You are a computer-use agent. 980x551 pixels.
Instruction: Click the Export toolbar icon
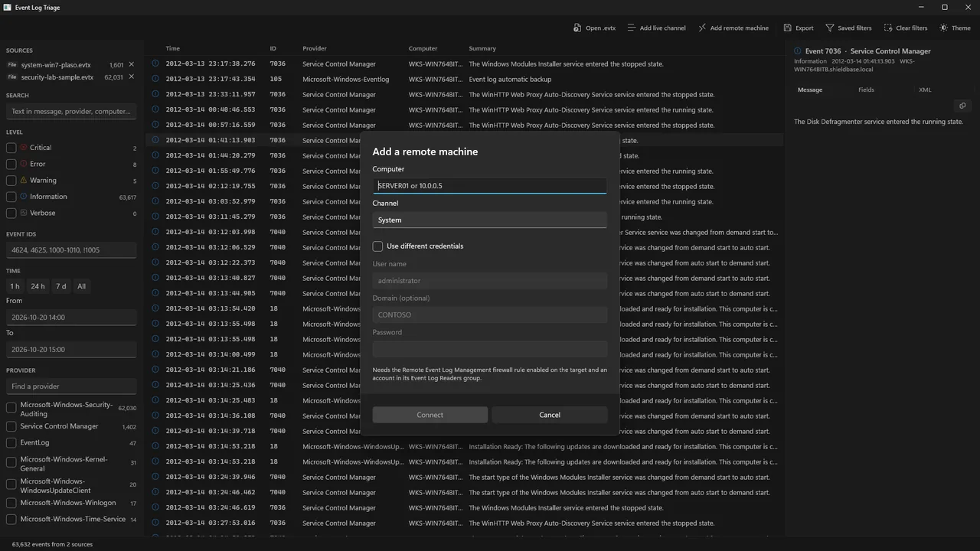pos(788,28)
